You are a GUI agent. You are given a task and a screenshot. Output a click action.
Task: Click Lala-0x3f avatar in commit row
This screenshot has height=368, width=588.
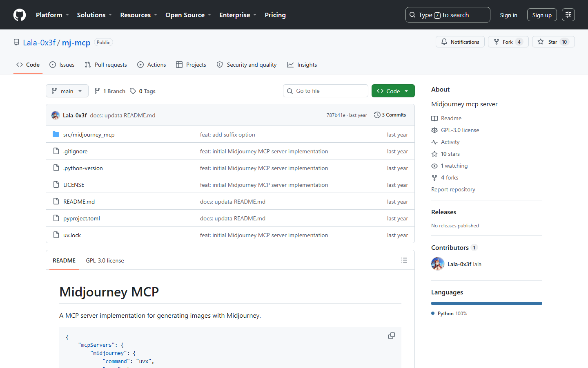56,115
